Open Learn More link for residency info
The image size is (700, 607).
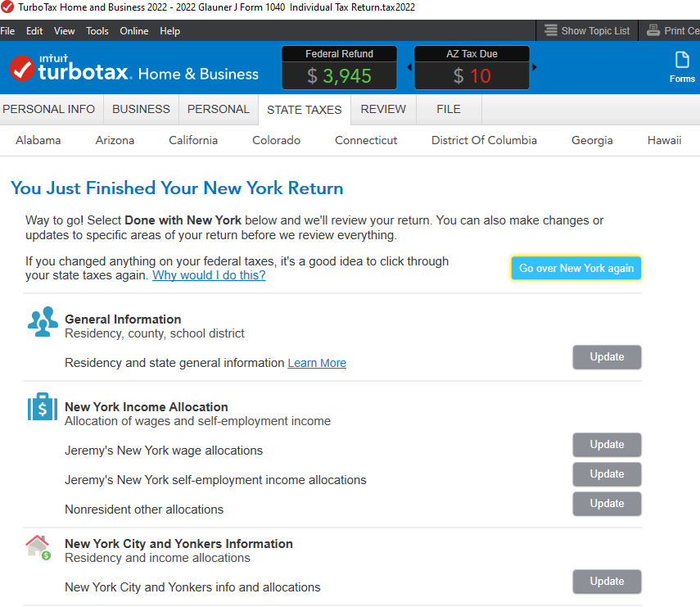point(317,363)
